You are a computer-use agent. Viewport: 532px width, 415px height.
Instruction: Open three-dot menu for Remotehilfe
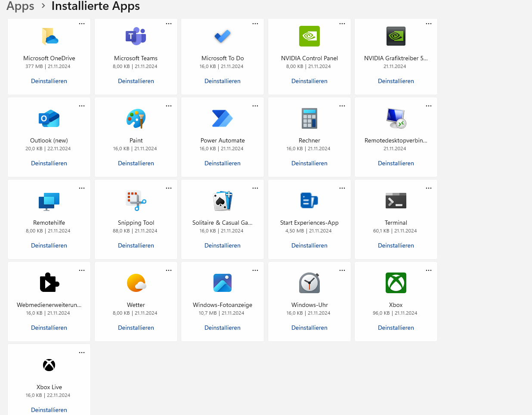[x=82, y=188]
